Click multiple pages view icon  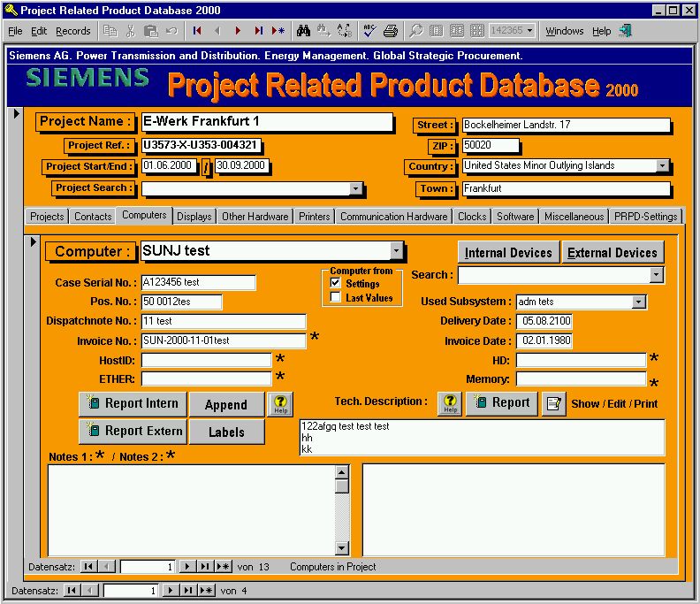click(477, 30)
